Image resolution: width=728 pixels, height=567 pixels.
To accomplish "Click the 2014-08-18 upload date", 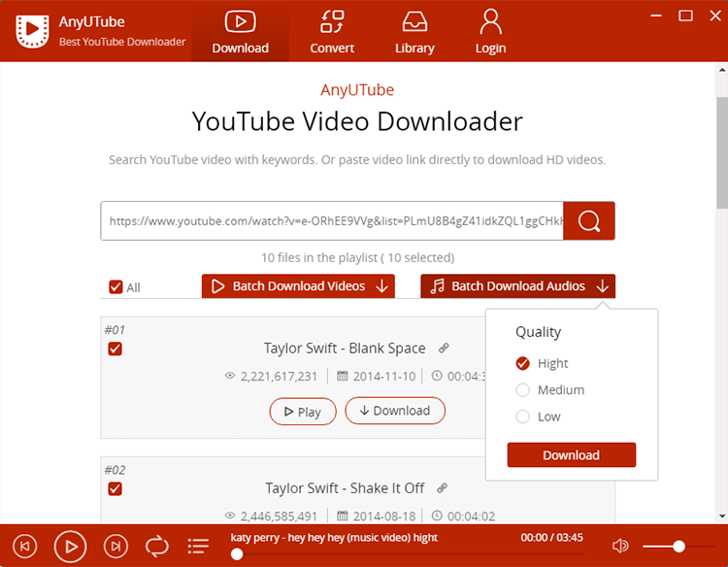I will 384,517.
